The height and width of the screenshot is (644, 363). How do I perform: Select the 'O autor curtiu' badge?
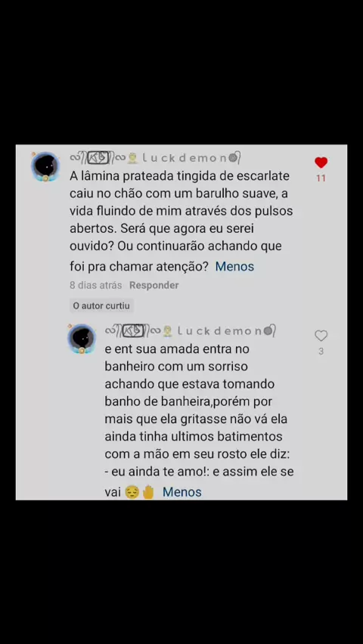click(x=101, y=306)
